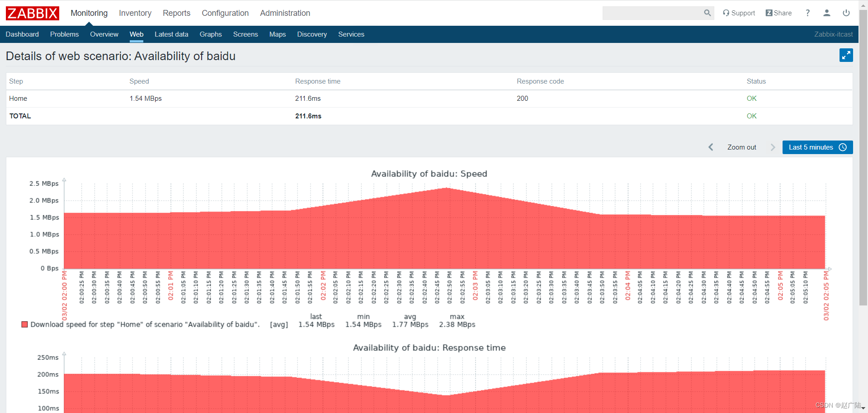The image size is (868, 413).
Task: Click the page vertical scrollbar
Action: pos(863,158)
